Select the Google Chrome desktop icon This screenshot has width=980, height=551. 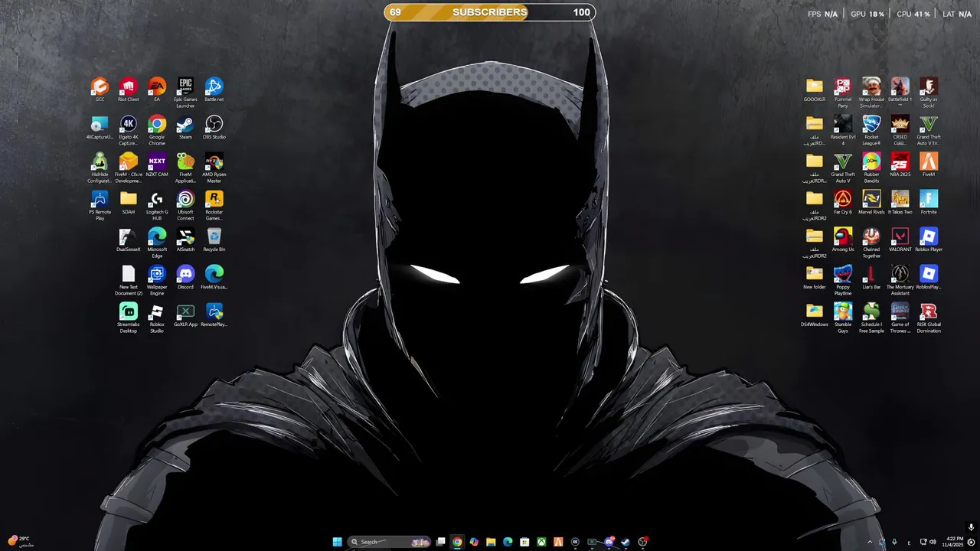(157, 131)
